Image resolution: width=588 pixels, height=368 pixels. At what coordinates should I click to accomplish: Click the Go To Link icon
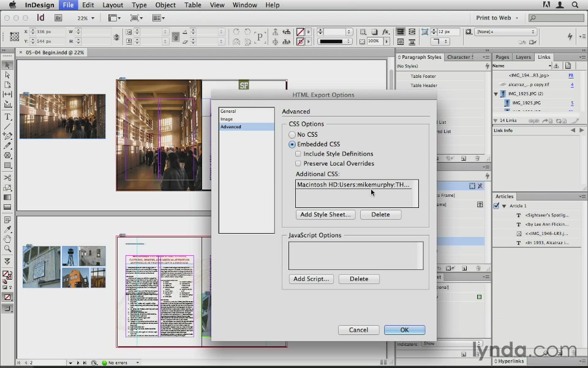coord(546,121)
